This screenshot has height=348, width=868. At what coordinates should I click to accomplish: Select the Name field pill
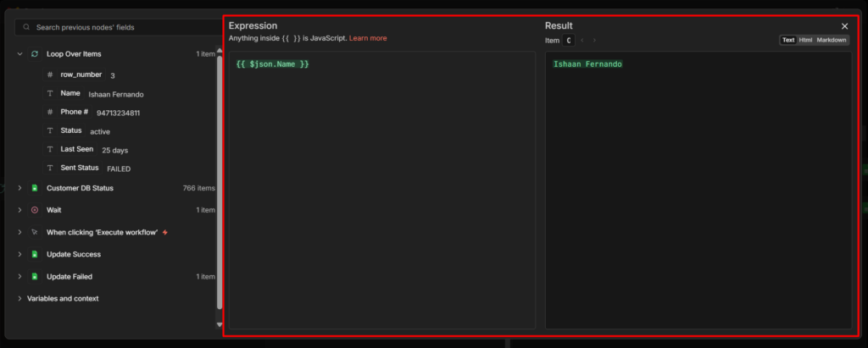click(63, 93)
